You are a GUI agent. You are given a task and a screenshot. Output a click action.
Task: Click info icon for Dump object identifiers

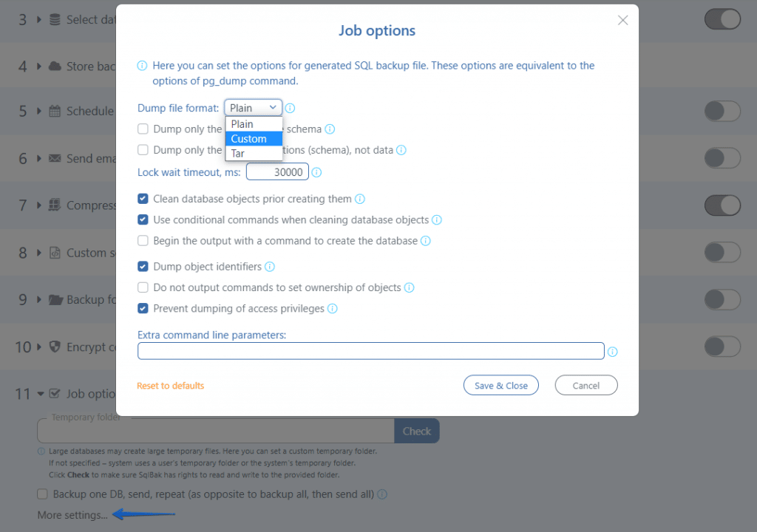point(270,267)
